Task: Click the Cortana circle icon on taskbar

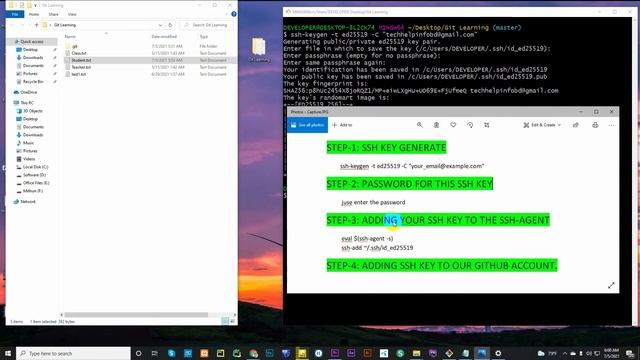Action: click(138, 353)
